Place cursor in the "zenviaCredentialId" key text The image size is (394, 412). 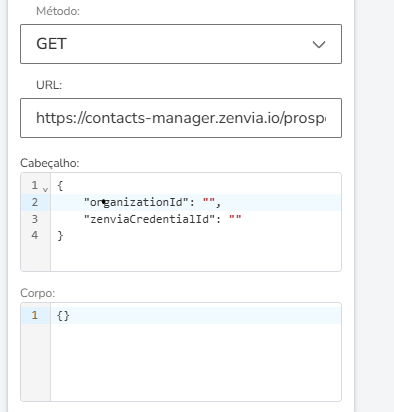(150, 219)
